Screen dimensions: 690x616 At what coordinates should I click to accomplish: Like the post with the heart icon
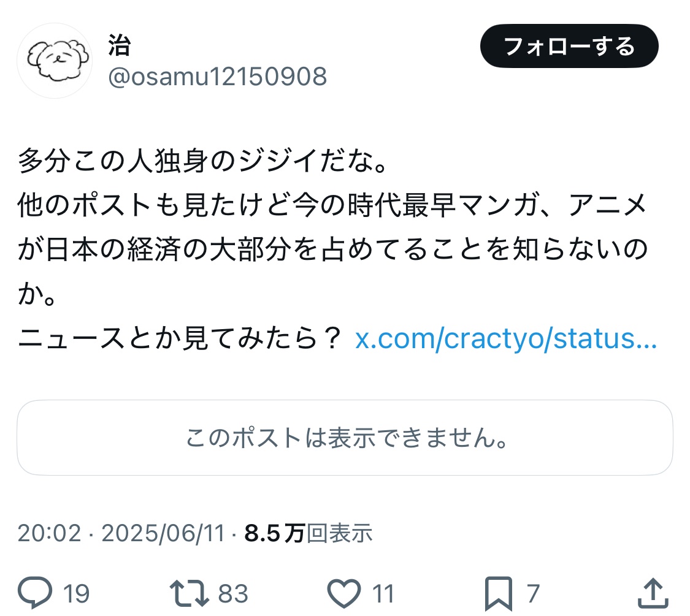click(x=343, y=593)
